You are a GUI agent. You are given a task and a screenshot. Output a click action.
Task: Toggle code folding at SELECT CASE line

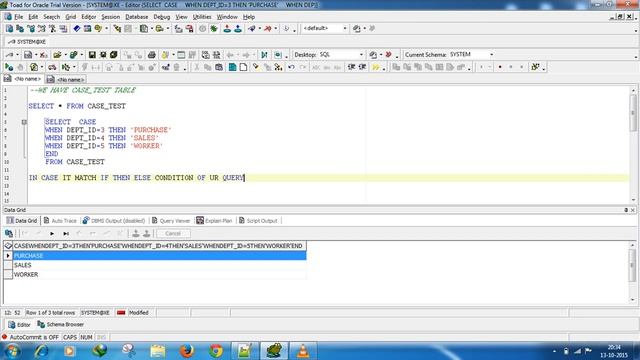pyautogui.click(x=24, y=122)
